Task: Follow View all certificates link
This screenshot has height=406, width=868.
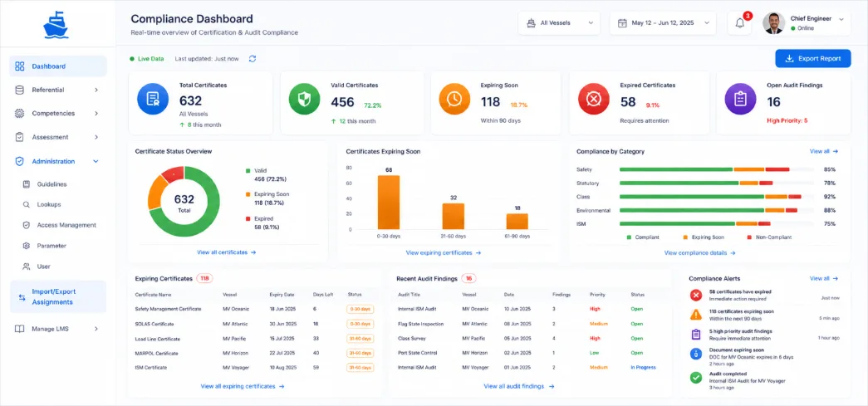Action: [227, 252]
